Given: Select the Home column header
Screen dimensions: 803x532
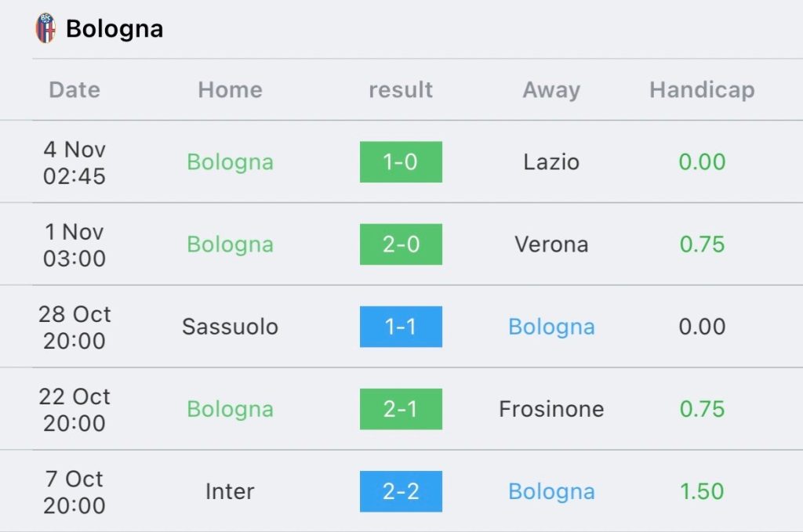Looking at the screenshot, I should click(x=230, y=90).
